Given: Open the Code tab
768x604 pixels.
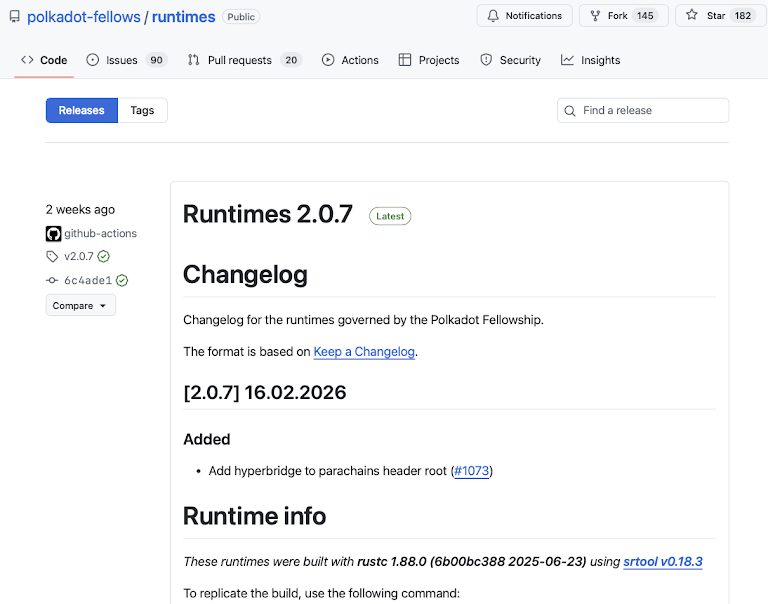Looking at the screenshot, I should 44,60.
